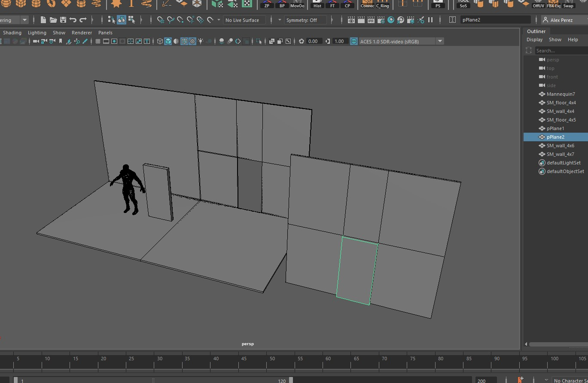
Task: Click the Save scene icon
Action: 63,20
